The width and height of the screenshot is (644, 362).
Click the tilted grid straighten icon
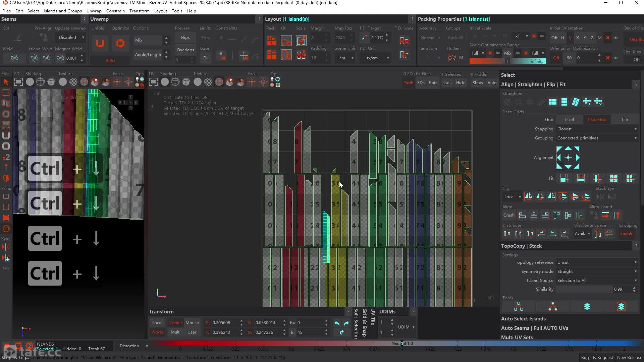pyautogui.click(x=576, y=102)
